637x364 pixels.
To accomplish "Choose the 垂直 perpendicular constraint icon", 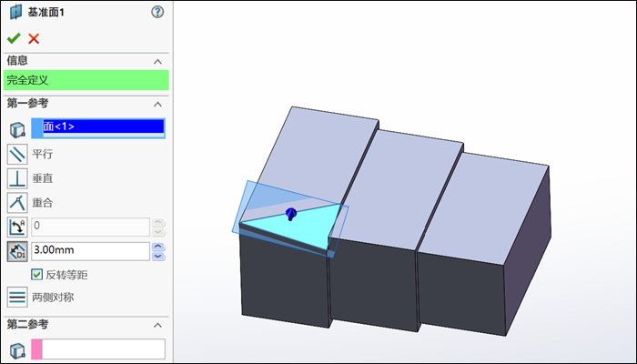I will pyautogui.click(x=17, y=178).
